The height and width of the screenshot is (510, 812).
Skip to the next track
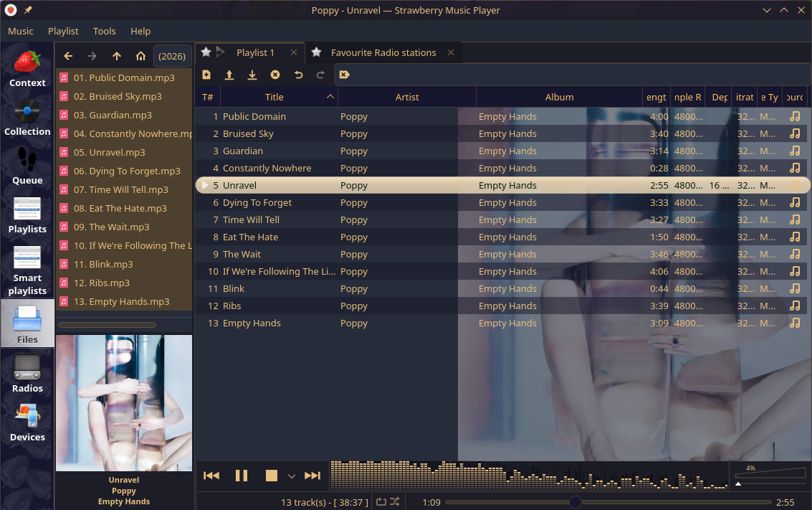312,476
